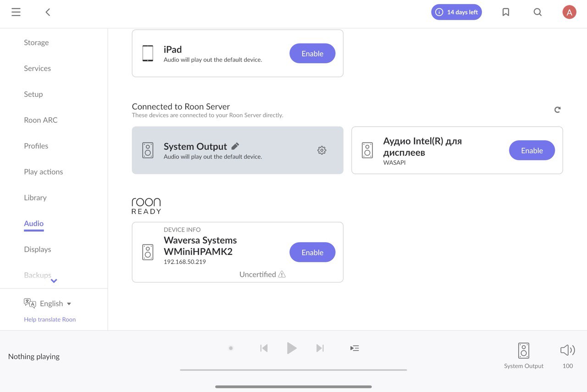Click the 14 days left button
The width and height of the screenshot is (587, 392).
pyautogui.click(x=457, y=12)
